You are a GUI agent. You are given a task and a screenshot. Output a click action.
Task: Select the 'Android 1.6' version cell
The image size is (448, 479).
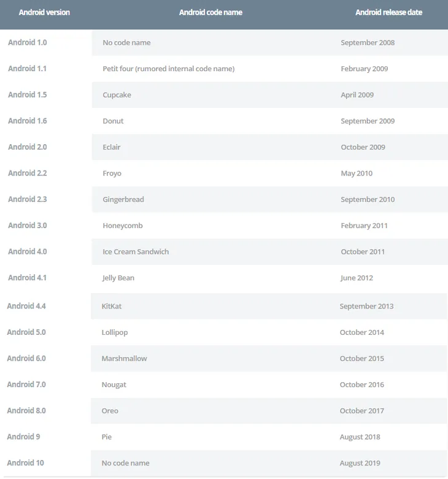[x=28, y=121]
